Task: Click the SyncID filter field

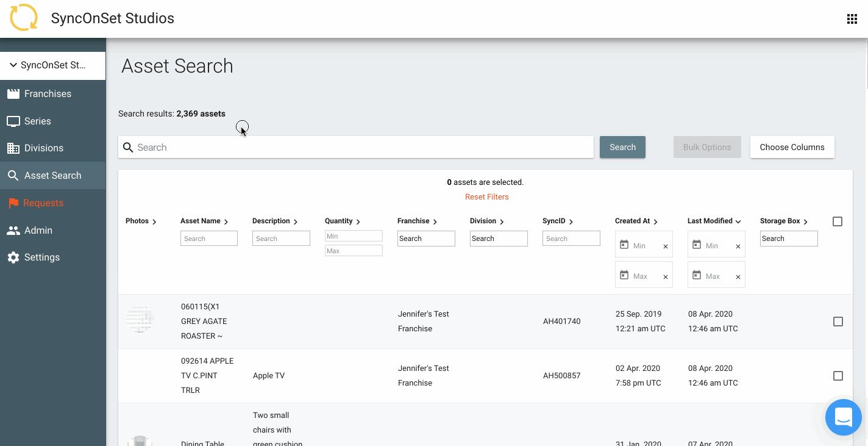Action: 571,239
